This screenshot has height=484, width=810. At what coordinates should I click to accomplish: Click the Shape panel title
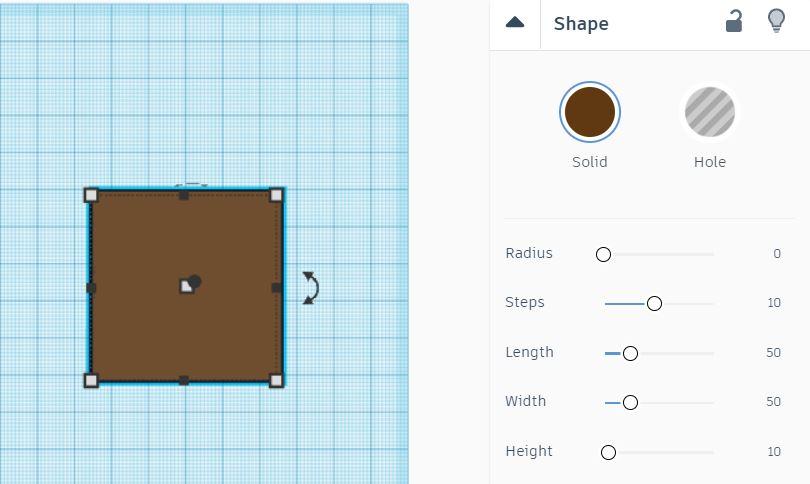581,24
